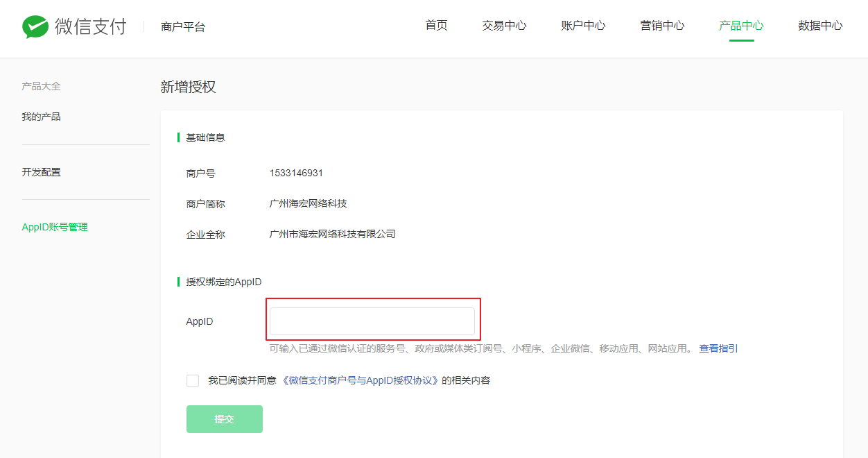
Task: Tick the agreement checkbox
Action: tap(193, 380)
